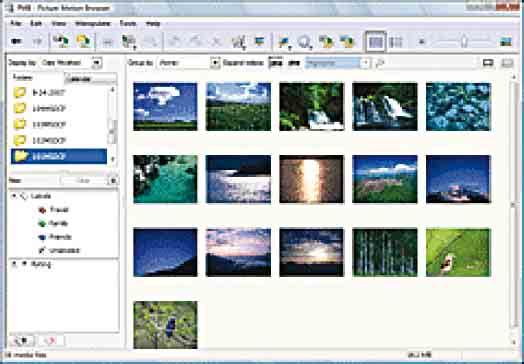Screen dimensions: 524x364
Task: Click the thumbnail size zoom slider
Action: [464, 42]
